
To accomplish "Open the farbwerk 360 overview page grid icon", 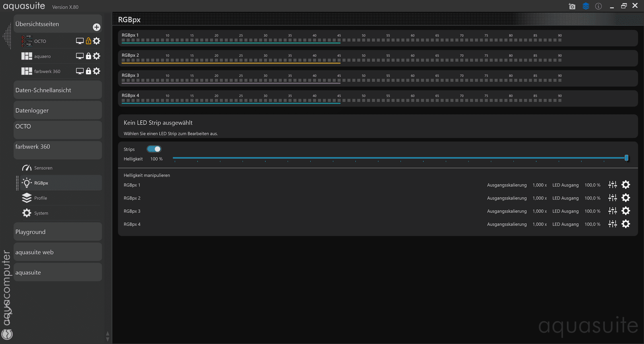I will click(x=27, y=71).
